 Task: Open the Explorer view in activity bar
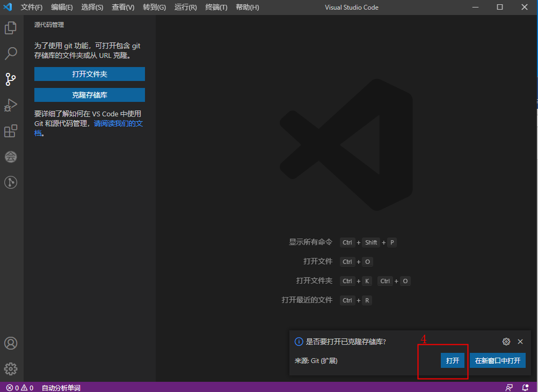[x=11, y=28]
